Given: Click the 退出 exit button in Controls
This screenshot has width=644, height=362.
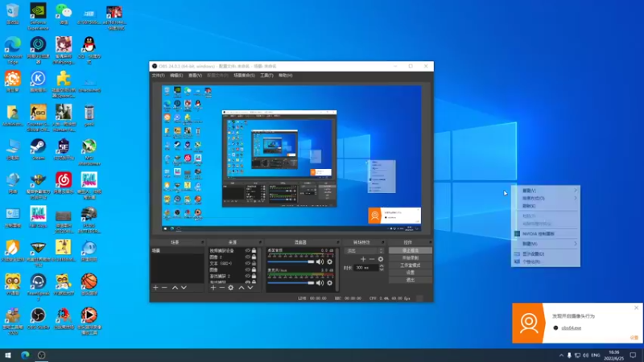Looking at the screenshot, I should coord(411,280).
